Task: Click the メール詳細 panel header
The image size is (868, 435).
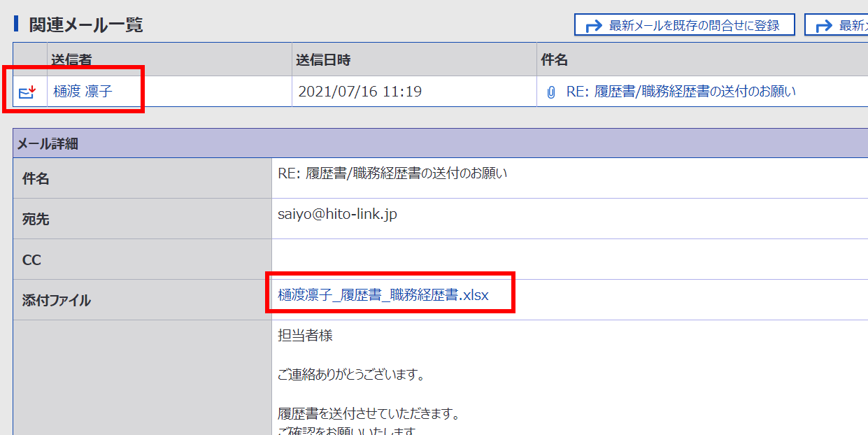Action: tap(441, 144)
